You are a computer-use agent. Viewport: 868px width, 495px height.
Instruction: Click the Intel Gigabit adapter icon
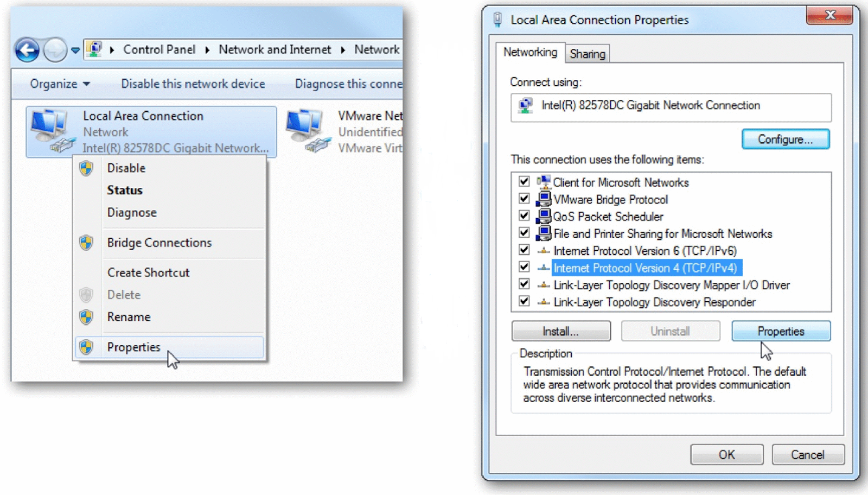[x=526, y=106]
